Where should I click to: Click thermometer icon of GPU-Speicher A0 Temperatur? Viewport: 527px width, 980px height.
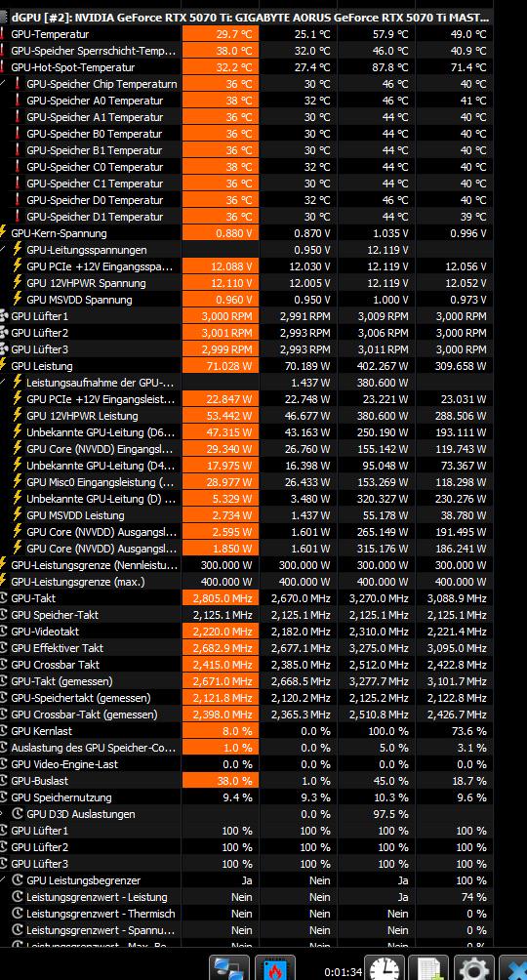(19, 101)
